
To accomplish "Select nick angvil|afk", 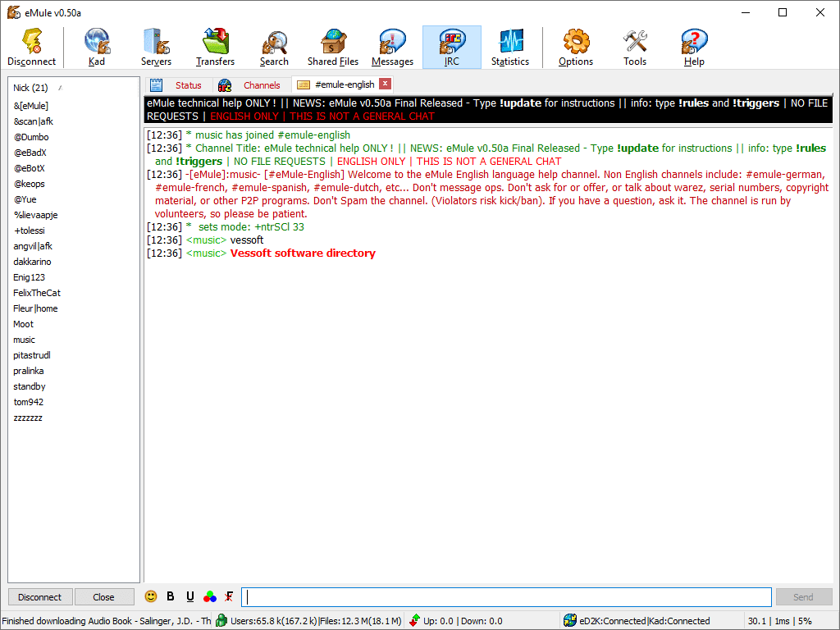I will [x=33, y=246].
